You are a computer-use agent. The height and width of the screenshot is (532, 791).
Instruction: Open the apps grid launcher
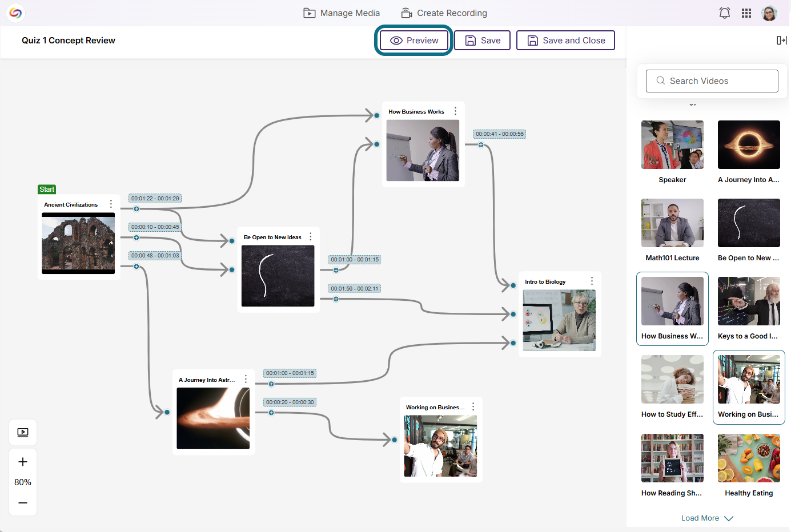click(746, 13)
